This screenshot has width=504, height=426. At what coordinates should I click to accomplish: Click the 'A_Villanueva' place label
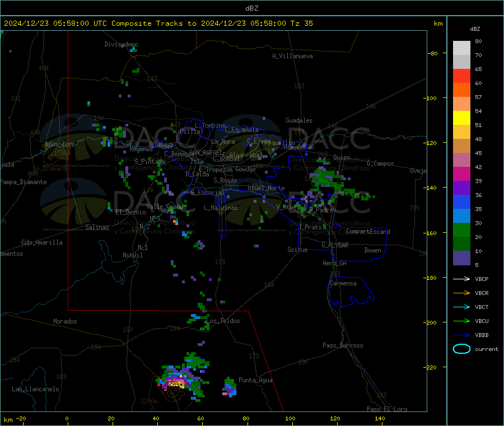[x=292, y=56]
